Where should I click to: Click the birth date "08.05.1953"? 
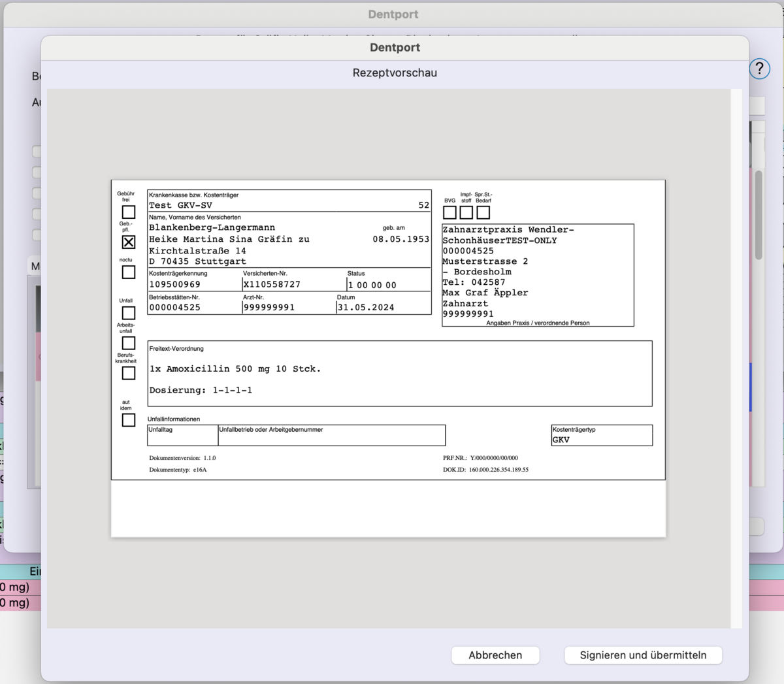point(401,239)
